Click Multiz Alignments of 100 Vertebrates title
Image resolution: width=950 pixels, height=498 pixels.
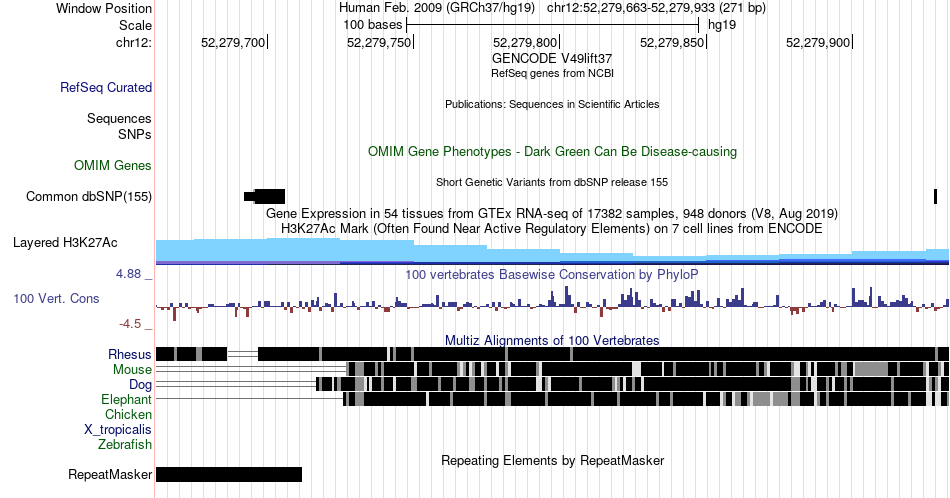click(552, 340)
